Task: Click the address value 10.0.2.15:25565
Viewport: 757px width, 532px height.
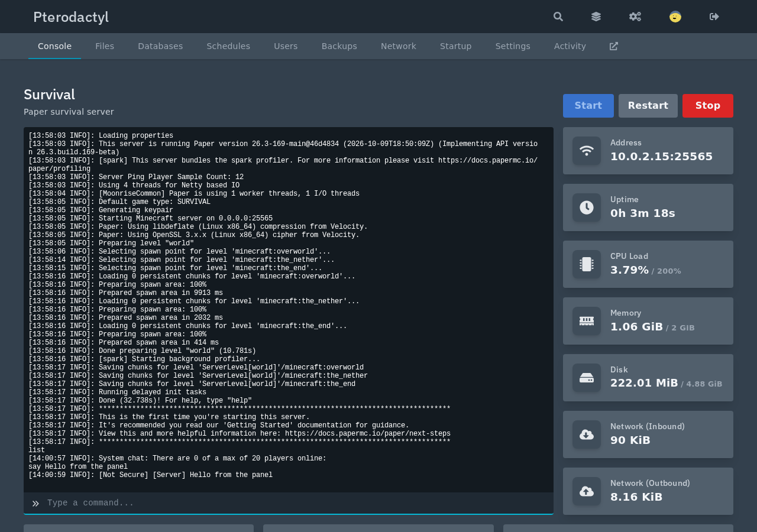Action: point(662,157)
